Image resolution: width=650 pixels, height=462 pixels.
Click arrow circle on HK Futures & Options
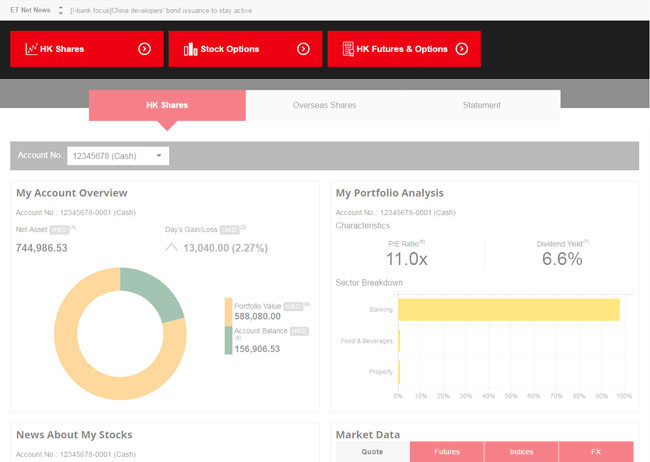click(x=461, y=49)
